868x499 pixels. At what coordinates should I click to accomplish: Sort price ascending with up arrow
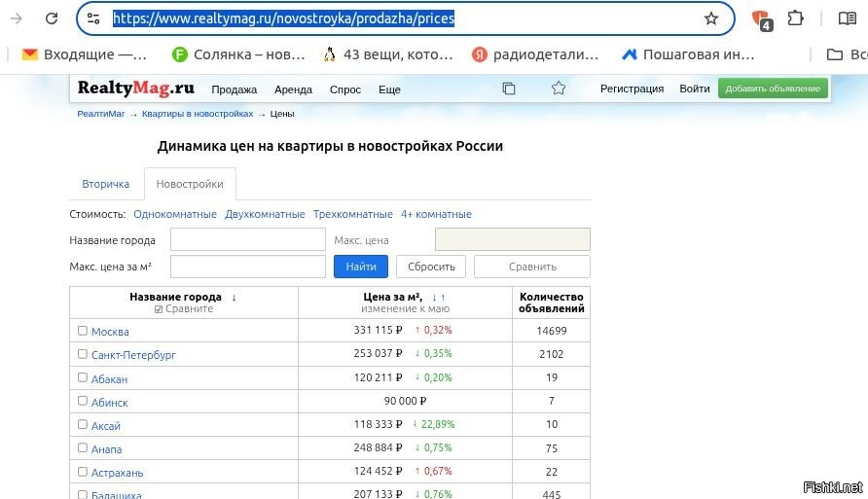443,298
